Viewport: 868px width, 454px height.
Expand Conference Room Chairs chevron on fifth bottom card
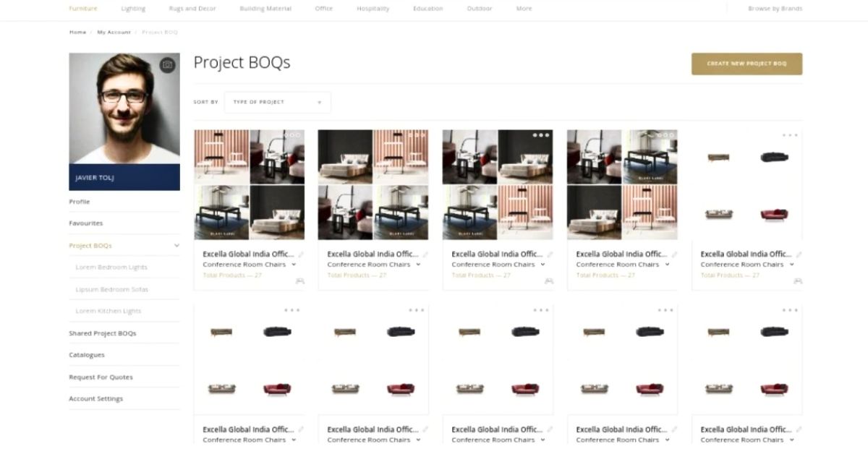pyautogui.click(x=791, y=440)
